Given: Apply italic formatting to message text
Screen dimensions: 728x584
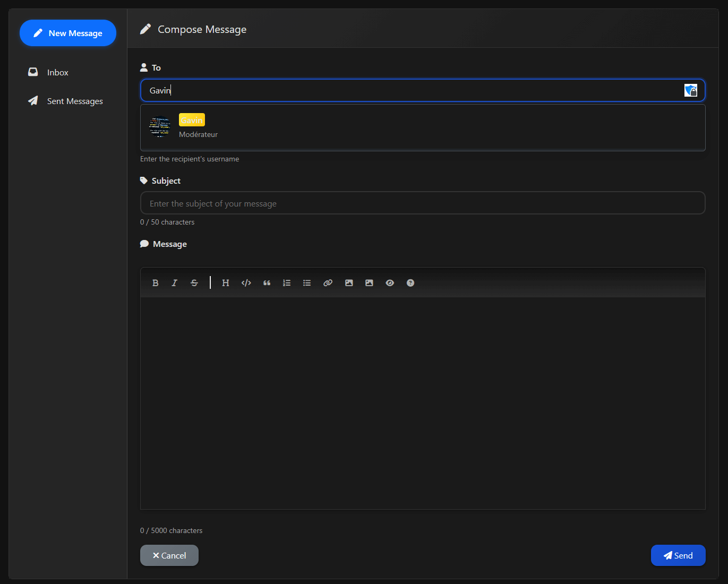Looking at the screenshot, I should pyautogui.click(x=174, y=283).
